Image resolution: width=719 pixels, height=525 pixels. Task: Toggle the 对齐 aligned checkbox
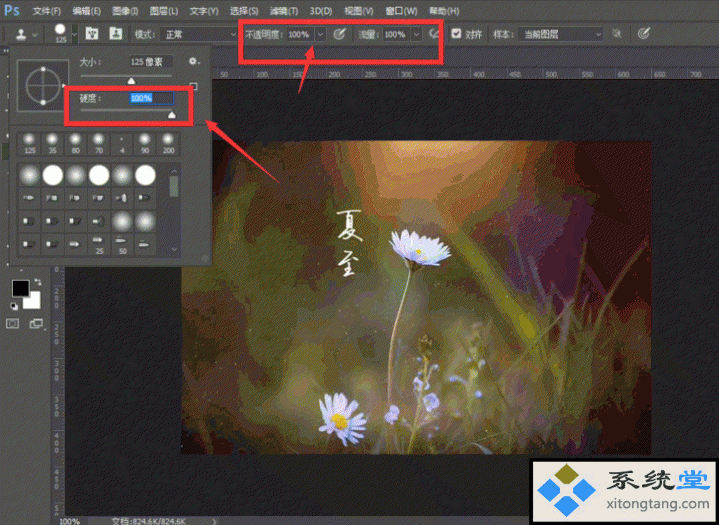point(456,34)
